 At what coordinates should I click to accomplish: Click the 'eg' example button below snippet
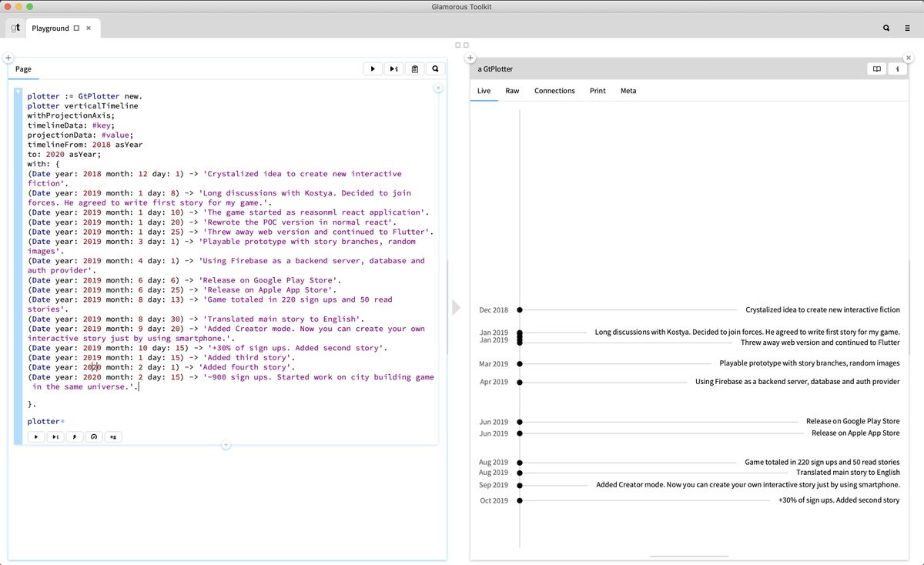coord(113,437)
